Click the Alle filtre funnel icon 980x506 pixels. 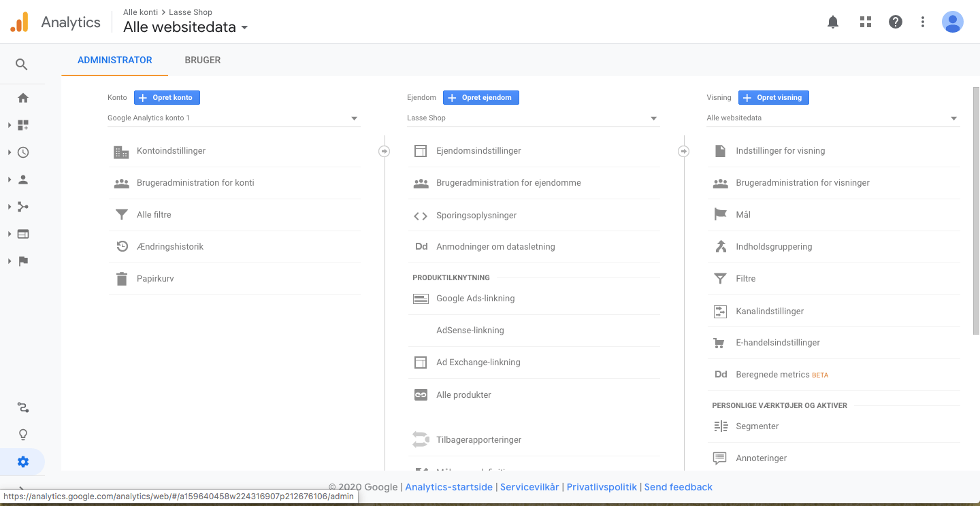[x=122, y=215]
